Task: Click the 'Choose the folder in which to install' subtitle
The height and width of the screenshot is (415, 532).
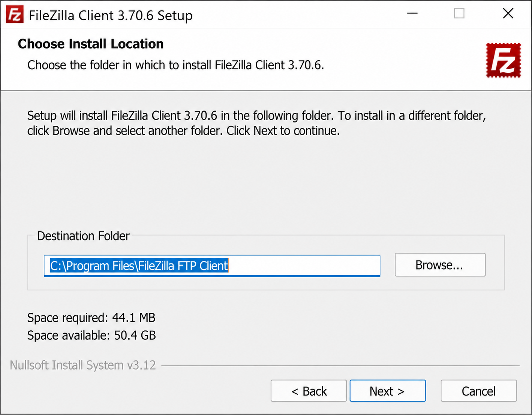Action: pos(175,65)
